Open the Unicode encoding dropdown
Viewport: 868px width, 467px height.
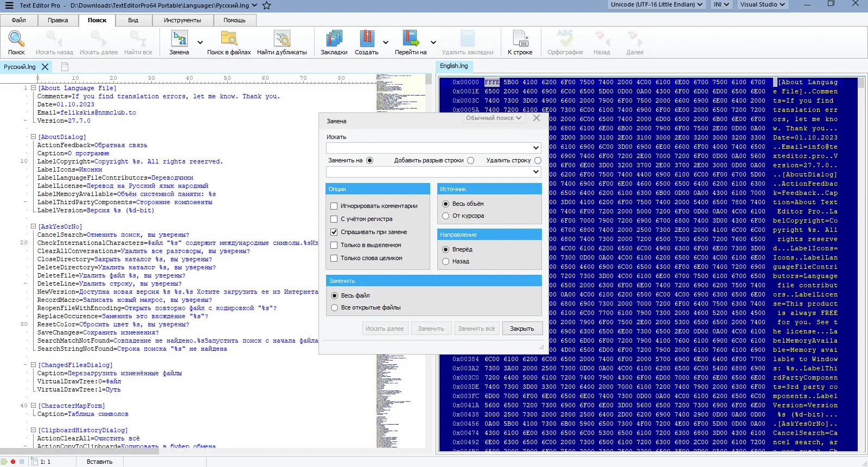click(x=656, y=4)
